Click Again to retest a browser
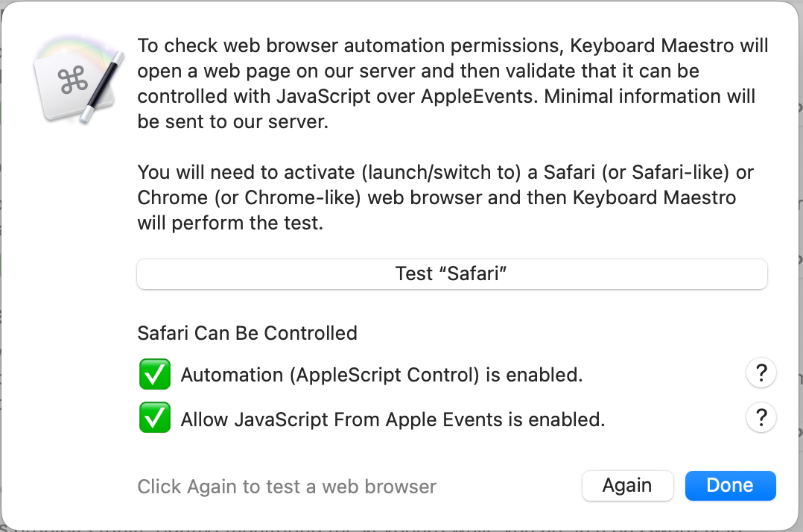803x532 pixels. pos(627,486)
